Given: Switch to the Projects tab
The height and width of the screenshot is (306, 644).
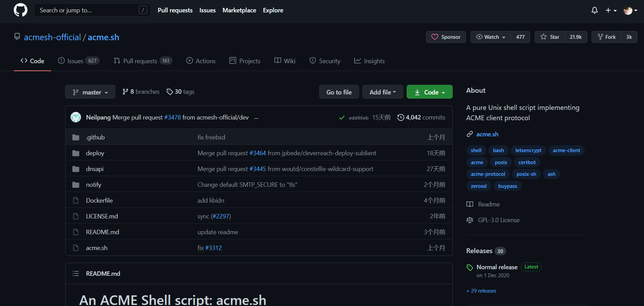Looking at the screenshot, I should (x=245, y=61).
